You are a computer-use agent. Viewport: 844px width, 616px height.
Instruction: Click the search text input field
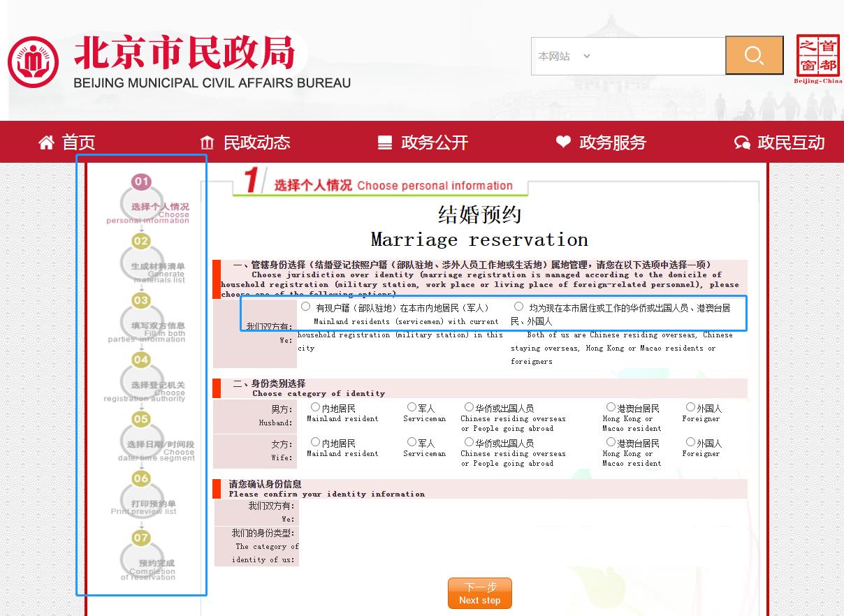pyautogui.click(x=657, y=57)
